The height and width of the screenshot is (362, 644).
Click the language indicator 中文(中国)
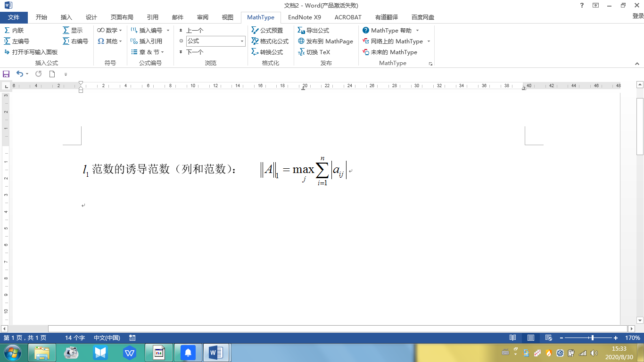click(107, 338)
